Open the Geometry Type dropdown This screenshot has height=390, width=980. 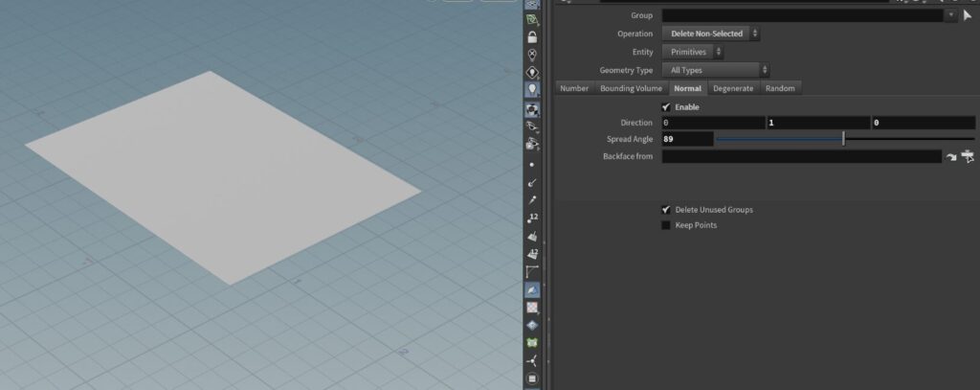click(716, 70)
